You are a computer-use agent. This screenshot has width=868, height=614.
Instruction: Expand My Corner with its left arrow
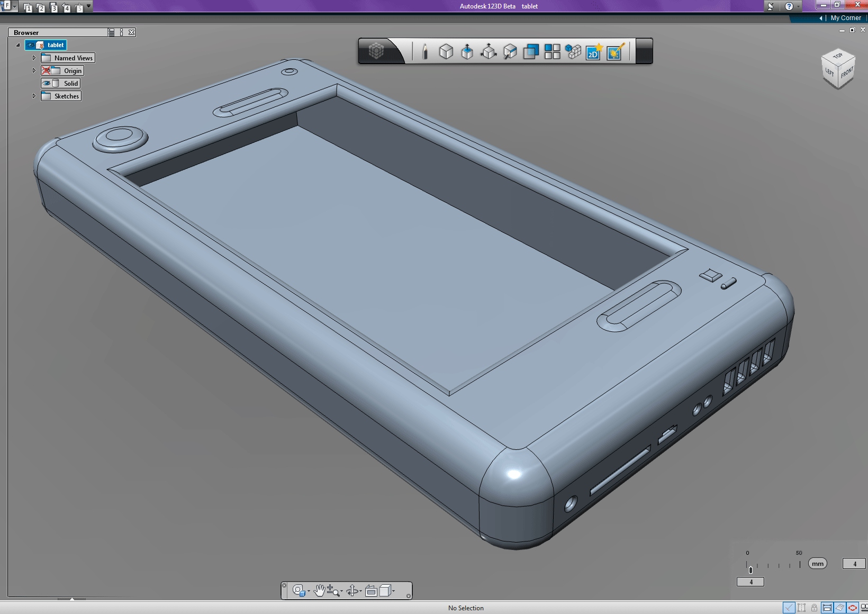pos(821,18)
